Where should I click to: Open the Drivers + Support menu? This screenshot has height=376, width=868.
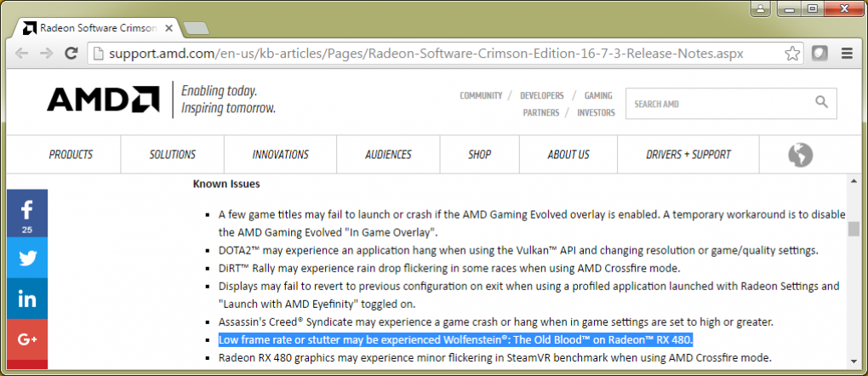point(688,155)
